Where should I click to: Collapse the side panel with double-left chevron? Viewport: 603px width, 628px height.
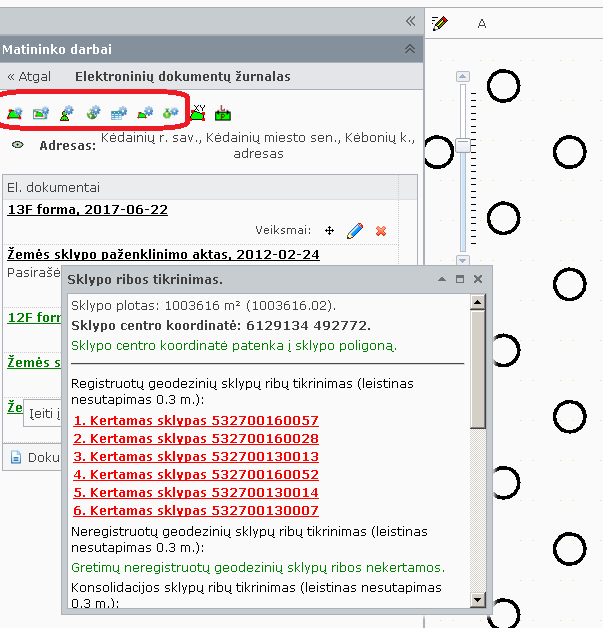click(410, 21)
